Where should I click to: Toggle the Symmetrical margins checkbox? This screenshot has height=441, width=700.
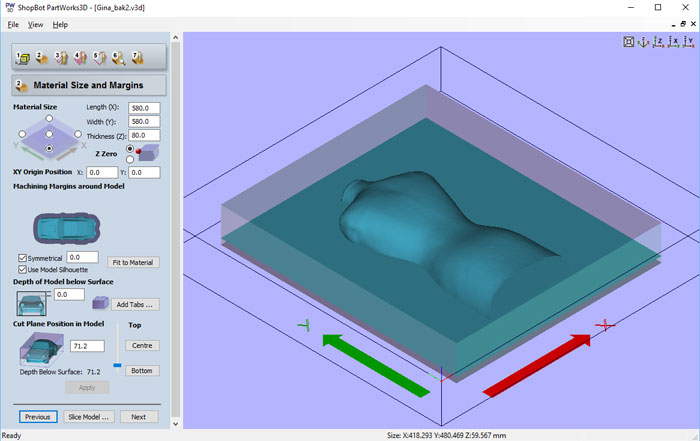point(22,258)
